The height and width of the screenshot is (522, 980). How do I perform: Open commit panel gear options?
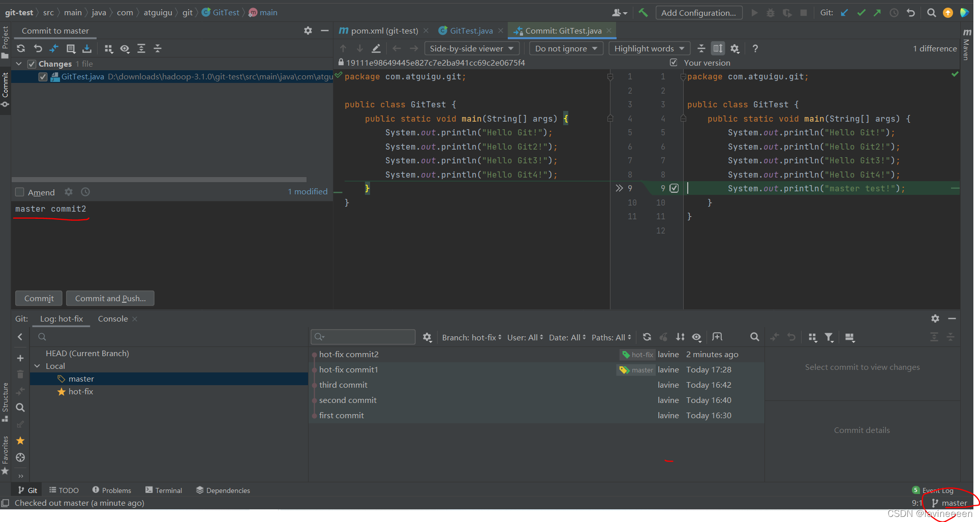tap(308, 31)
